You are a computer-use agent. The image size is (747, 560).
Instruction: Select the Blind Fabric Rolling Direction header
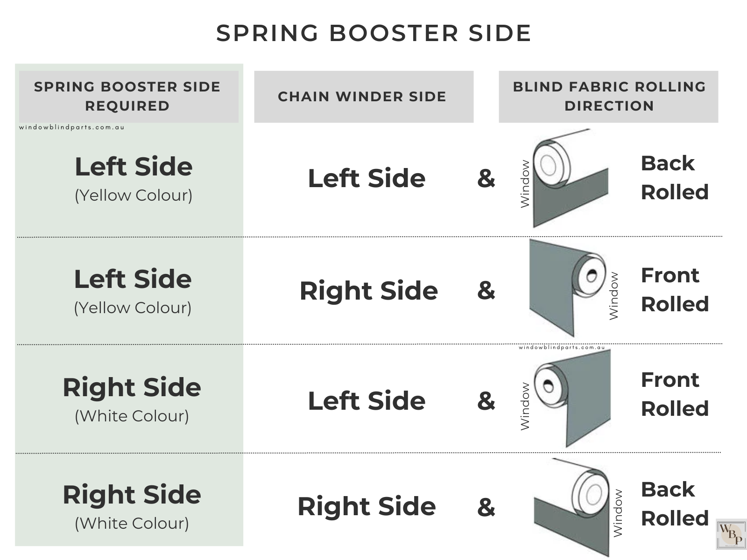coord(608,97)
